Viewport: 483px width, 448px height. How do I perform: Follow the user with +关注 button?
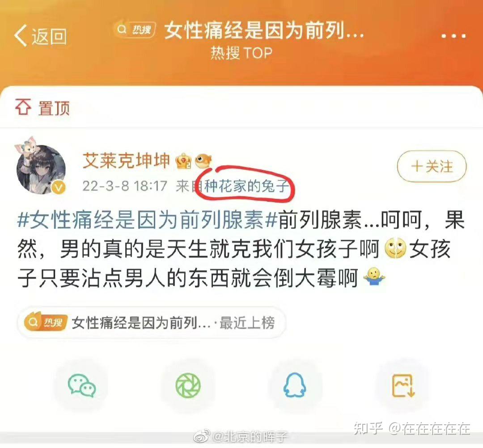coord(432,166)
